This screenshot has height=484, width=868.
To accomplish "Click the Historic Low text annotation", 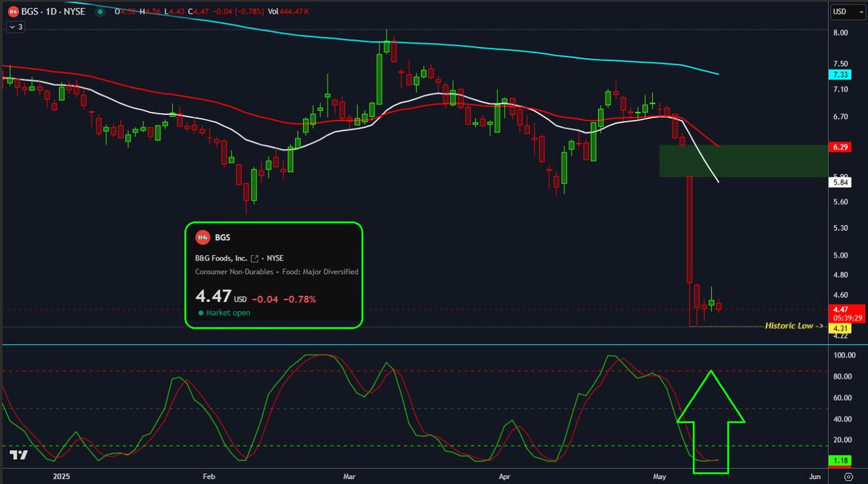I will tap(796, 326).
